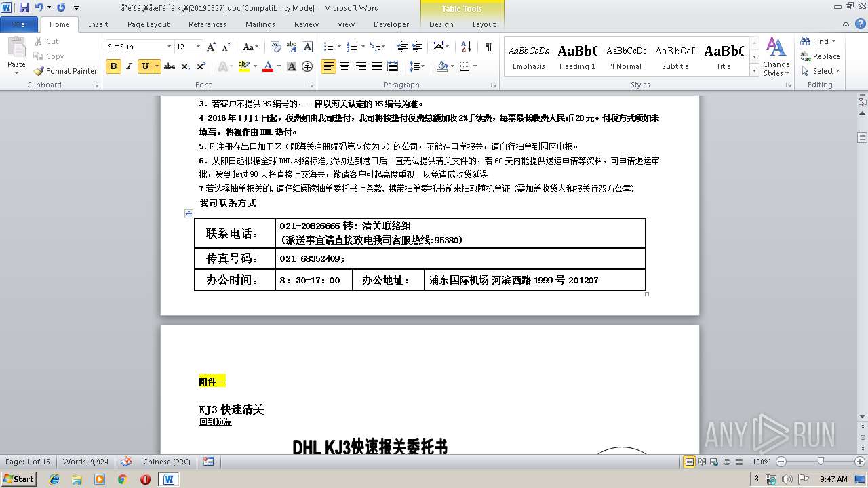Click the Replace command
This screenshot has width=868, height=488.
tap(820, 56)
